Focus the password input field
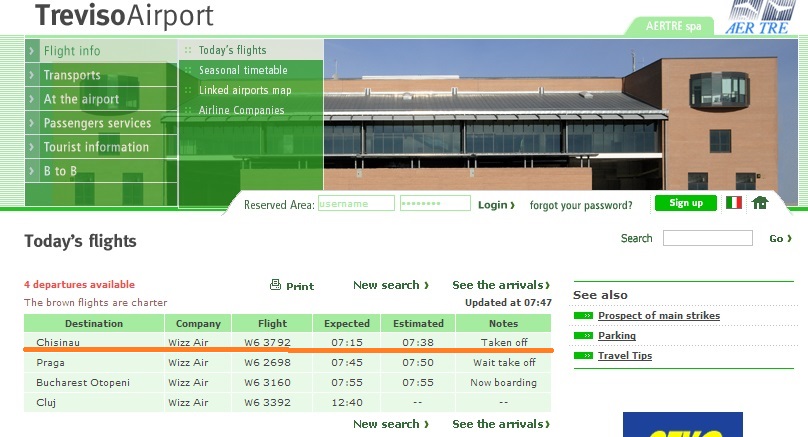 click(435, 204)
